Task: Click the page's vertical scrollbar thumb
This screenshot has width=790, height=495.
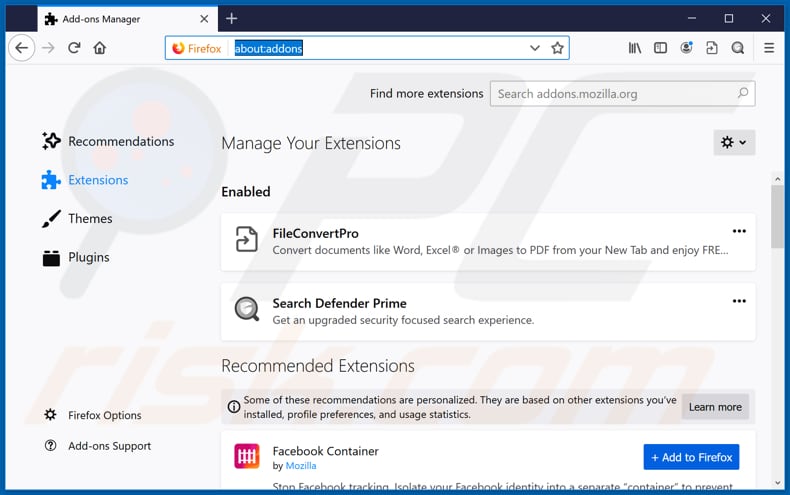Action: pos(777,217)
